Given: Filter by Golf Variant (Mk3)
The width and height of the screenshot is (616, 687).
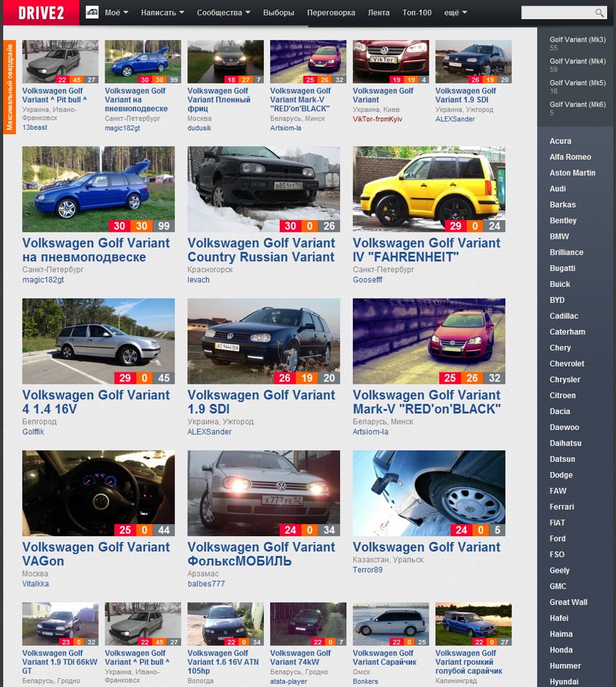Looking at the screenshot, I should [577, 39].
